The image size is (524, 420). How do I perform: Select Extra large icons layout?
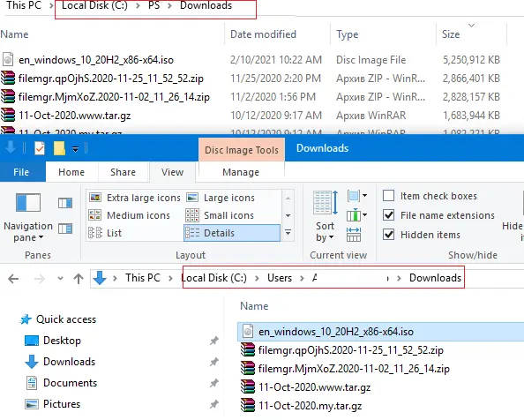[x=135, y=198]
